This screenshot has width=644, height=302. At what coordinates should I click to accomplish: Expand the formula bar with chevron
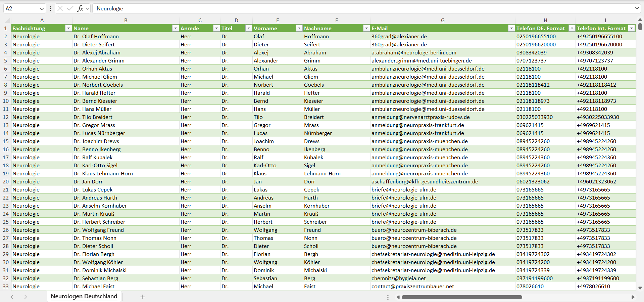[637, 8]
